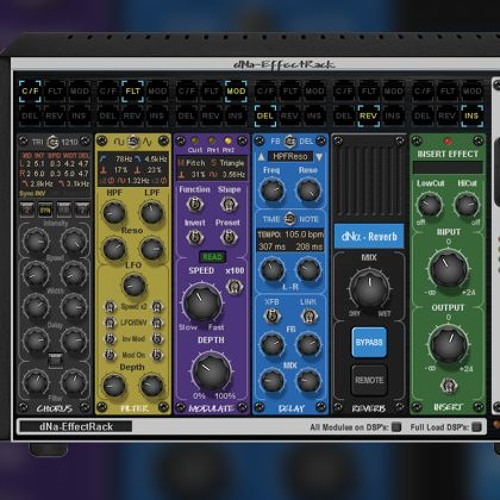The width and height of the screenshot is (500, 500).
Task: Click the Freq knob in Delay module
Action: (x=272, y=190)
